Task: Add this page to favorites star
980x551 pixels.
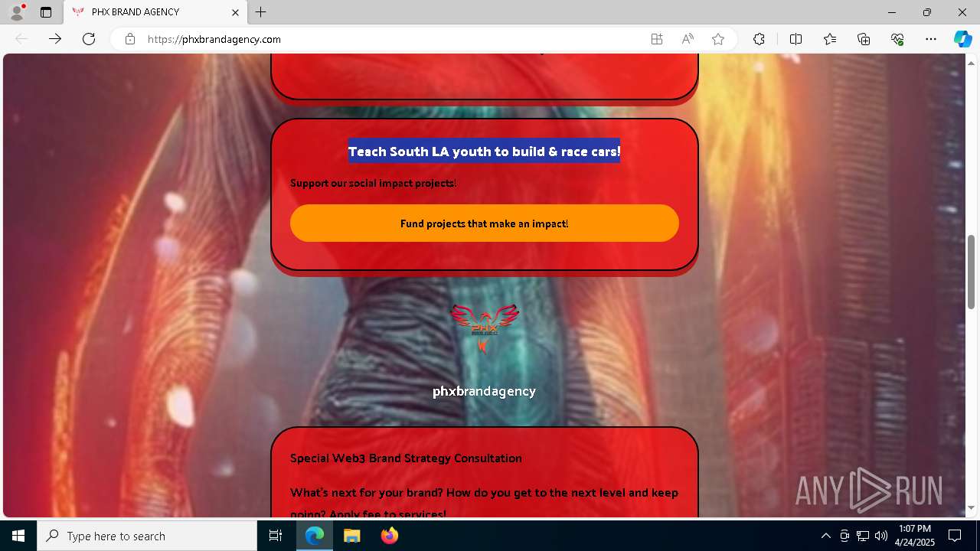Action: click(x=718, y=39)
